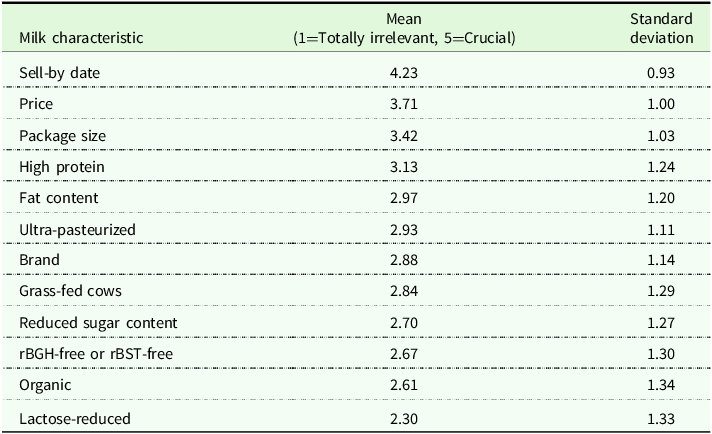Click the Ultra-pasteurized row label
The height and width of the screenshot is (434, 712).
click(77, 230)
